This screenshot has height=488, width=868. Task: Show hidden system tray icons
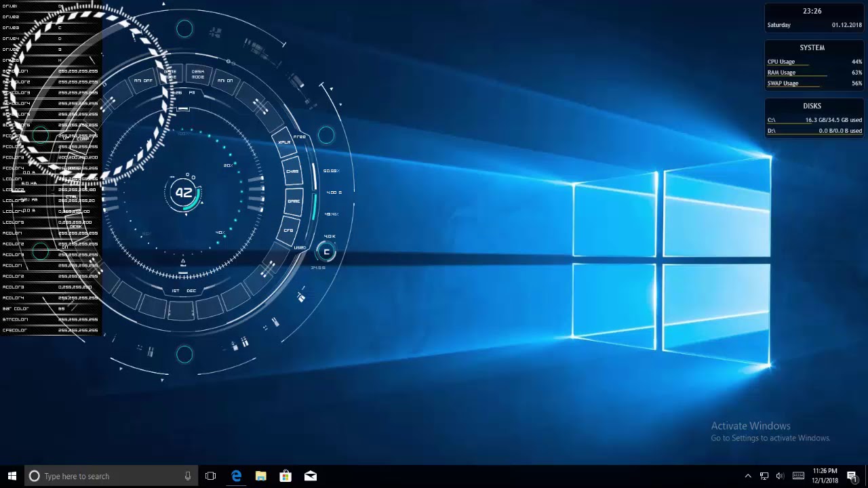click(x=748, y=476)
